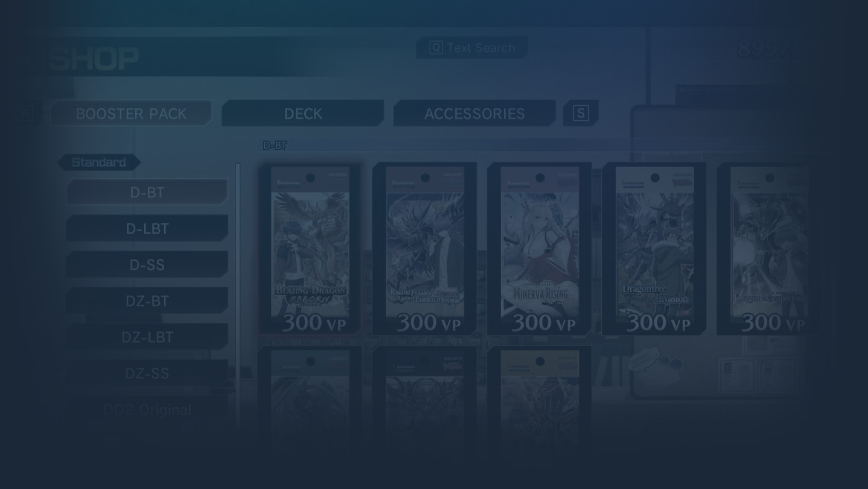The width and height of the screenshot is (868, 489).
Task: Click the Q search icon
Action: (x=436, y=48)
